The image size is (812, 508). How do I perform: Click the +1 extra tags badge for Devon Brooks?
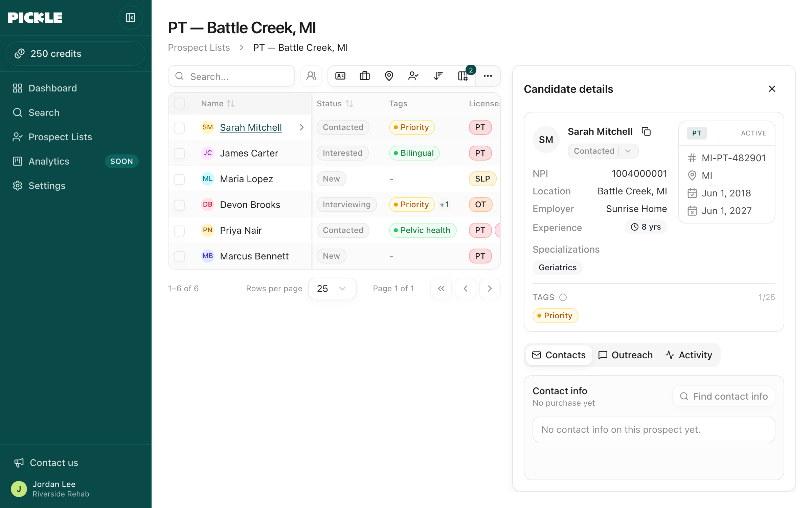coord(444,205)
